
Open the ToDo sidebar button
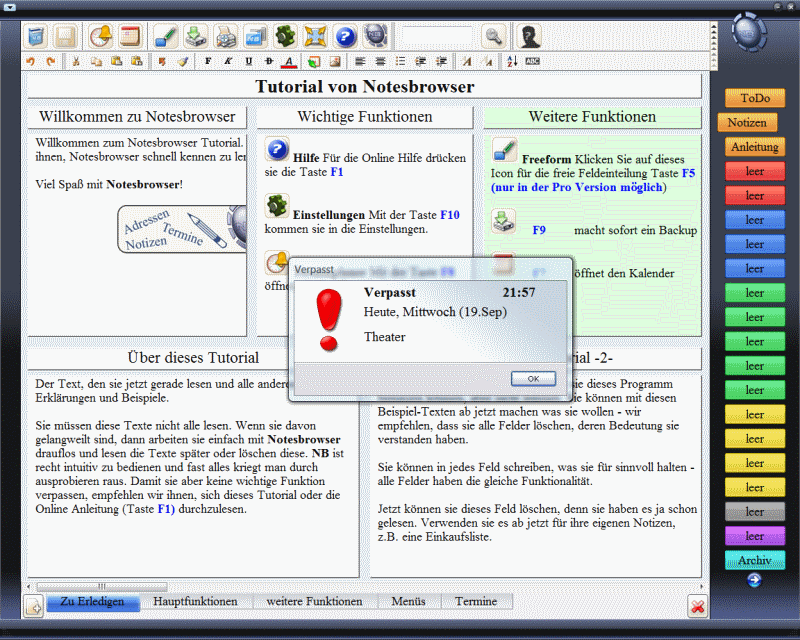click(755, 98)
